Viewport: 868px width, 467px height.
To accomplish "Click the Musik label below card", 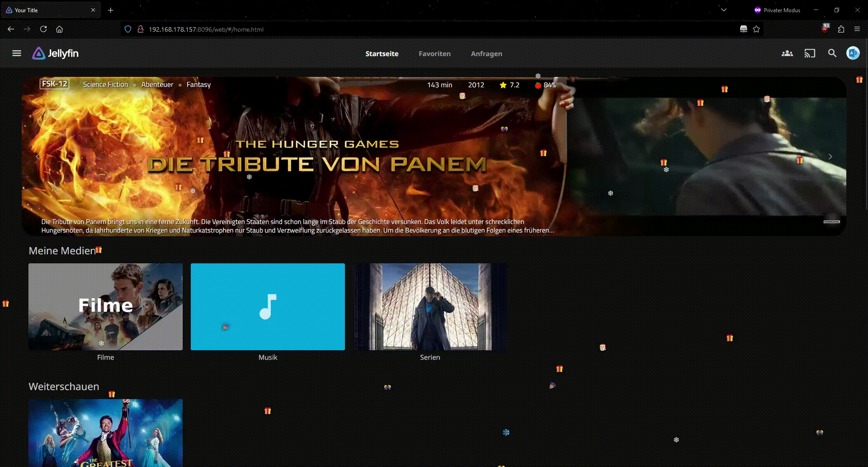I will tap(268, 357).
